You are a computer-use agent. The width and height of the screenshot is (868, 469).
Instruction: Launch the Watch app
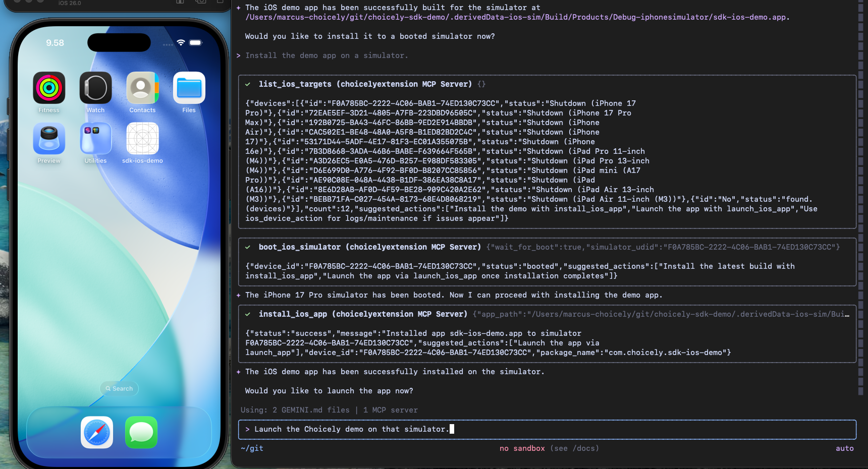tap(95, 88)
